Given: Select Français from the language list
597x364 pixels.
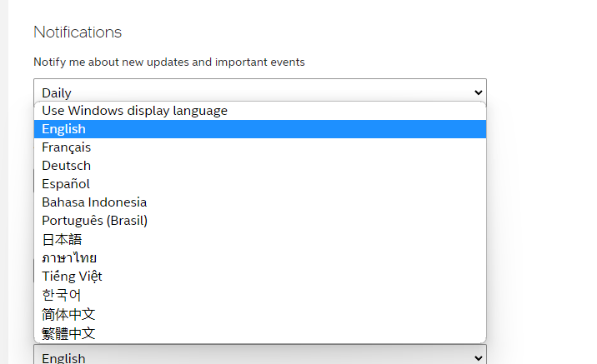Looking at the screenshot, I should click(66, 147).
